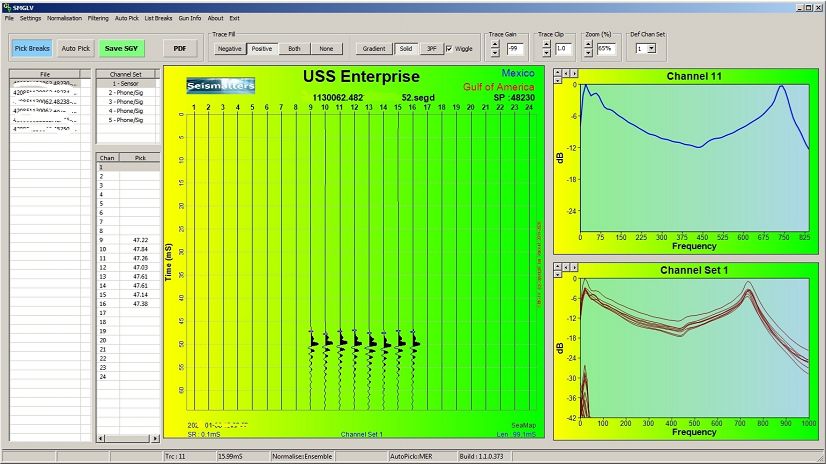Click the Exit menu item
This screenshot has height=464, width=826.
234,18
